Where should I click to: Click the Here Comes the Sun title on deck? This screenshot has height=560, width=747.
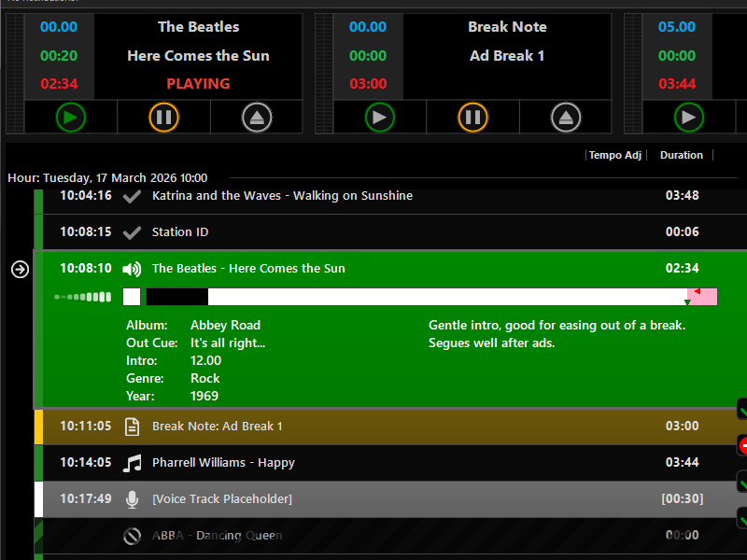click(x=198, y=56)
